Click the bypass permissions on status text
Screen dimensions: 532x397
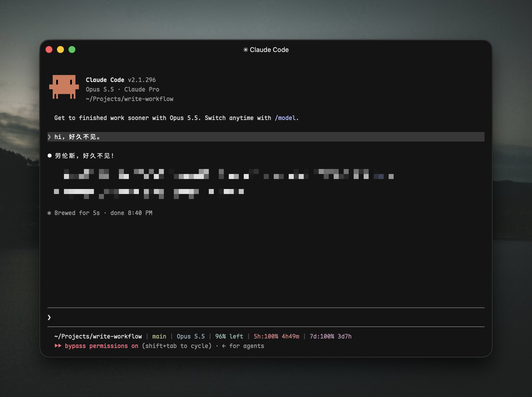(101, 346)
